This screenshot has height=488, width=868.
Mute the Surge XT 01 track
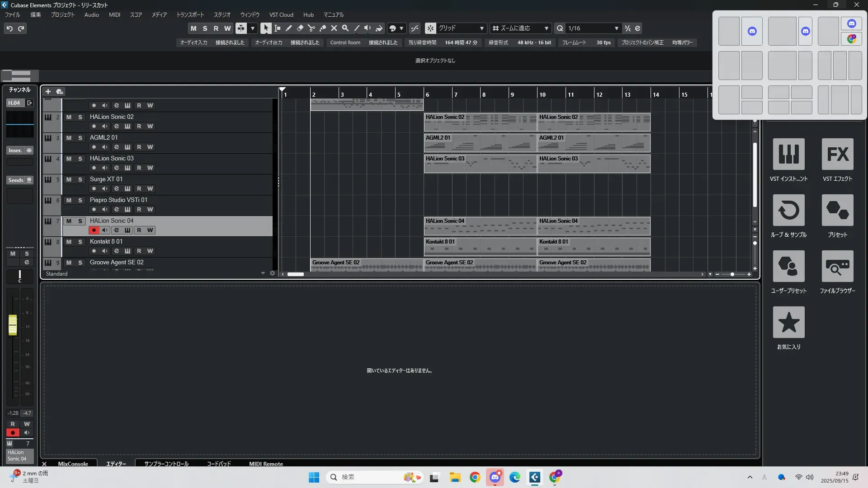point(69,179)
